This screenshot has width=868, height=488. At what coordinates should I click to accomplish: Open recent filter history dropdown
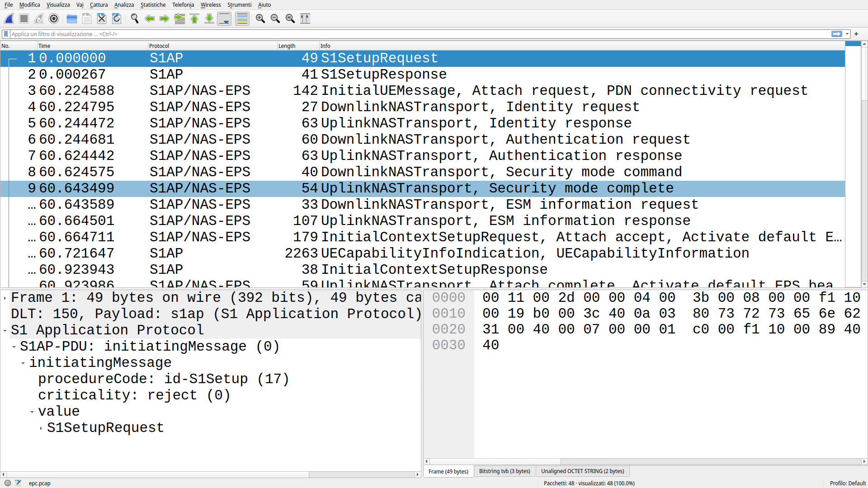pyautogui.click(x=847, y=34)
